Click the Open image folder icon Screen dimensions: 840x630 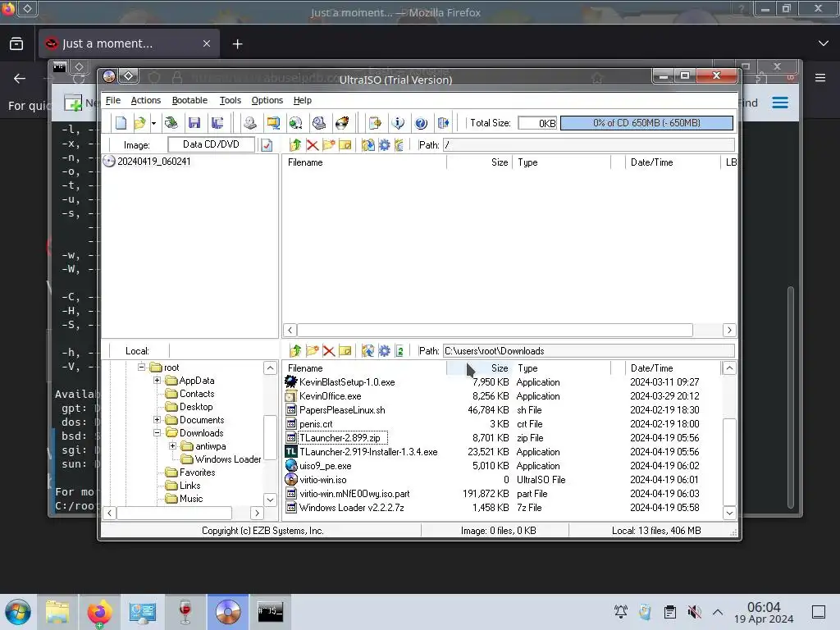click(x=139, y=123)
